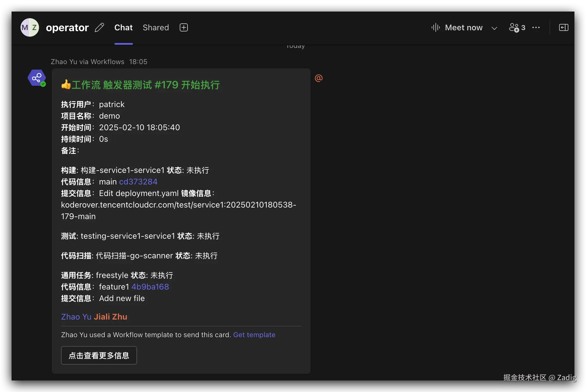The image size is (586, 392).
Task: Switch to the Shared tab
Action: (156, 28)
